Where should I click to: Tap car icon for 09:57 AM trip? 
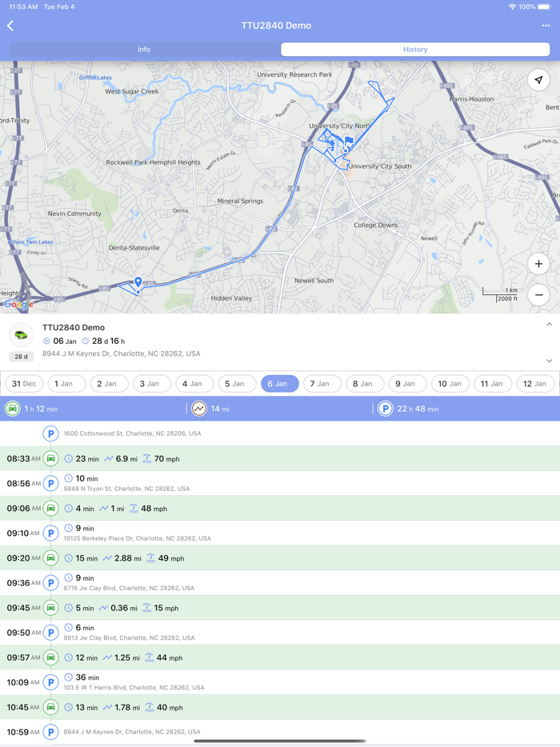tap(51, 657)
